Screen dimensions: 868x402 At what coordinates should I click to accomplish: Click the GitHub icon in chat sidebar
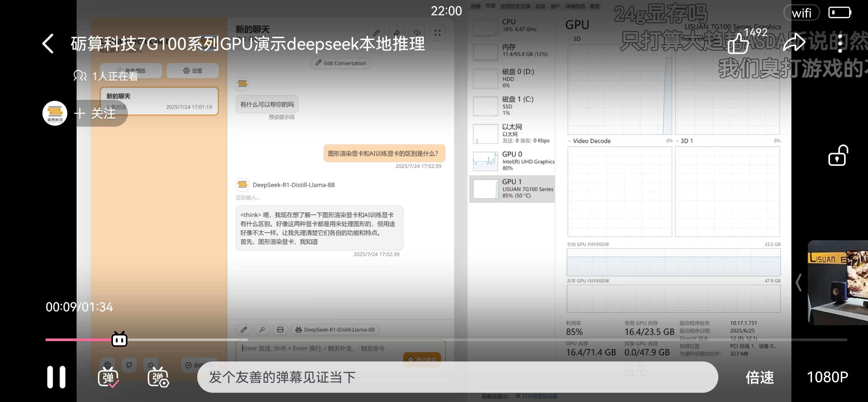click(129, 365)
